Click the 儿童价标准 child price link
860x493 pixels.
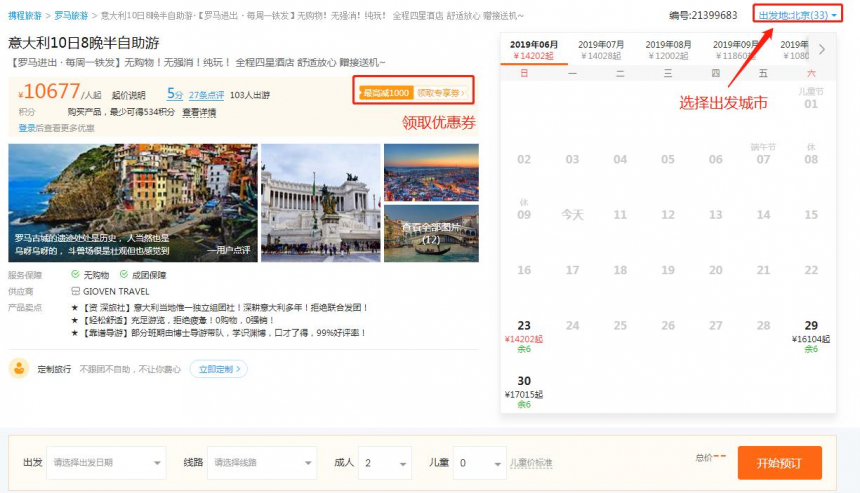(x=531, y=463)
